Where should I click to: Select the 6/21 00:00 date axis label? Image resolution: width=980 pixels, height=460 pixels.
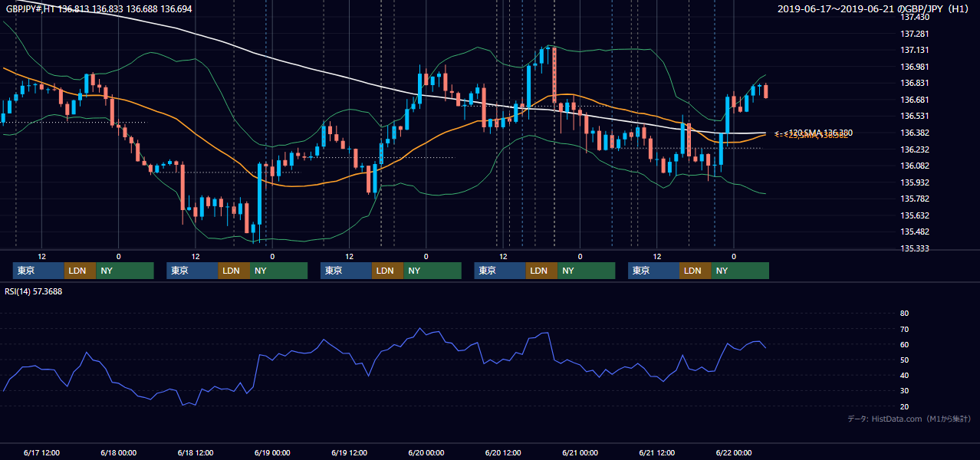[580, 452]
